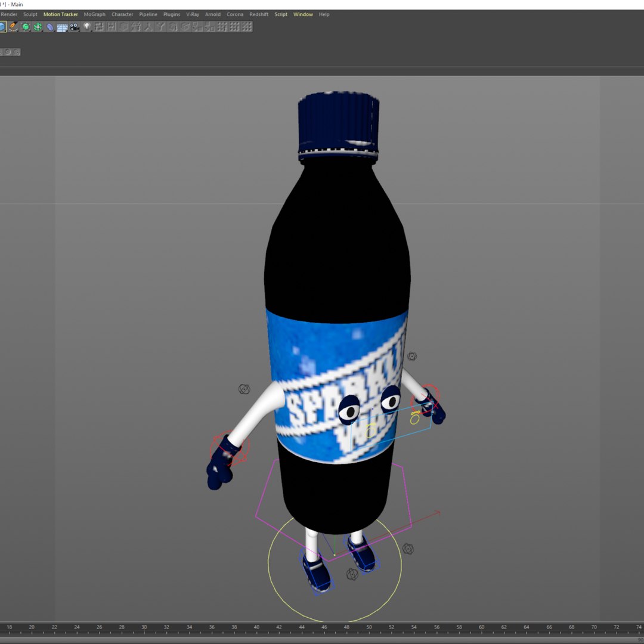Image resolution: width=644 pixels, height=644 pixels.
Task: Open the Pipeline menu
Action: pyautogui.click(x=148, y=14)
